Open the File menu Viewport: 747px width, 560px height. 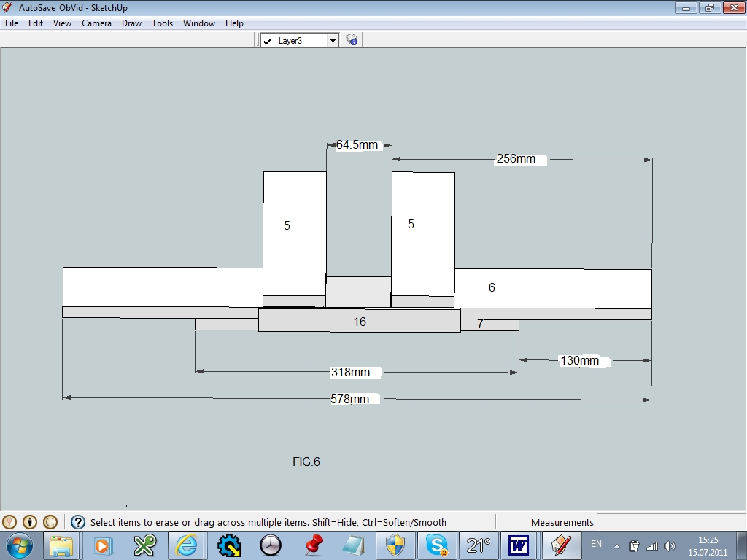coord(12,23)
